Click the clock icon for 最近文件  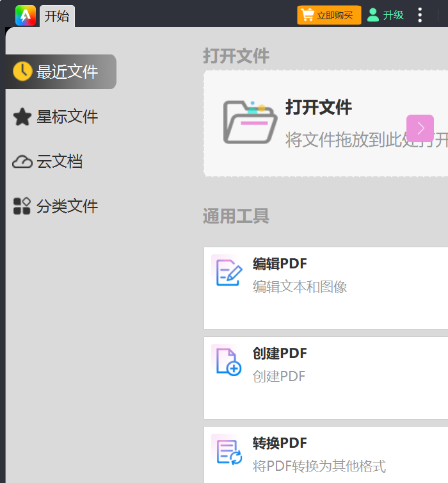pos(22,72)
